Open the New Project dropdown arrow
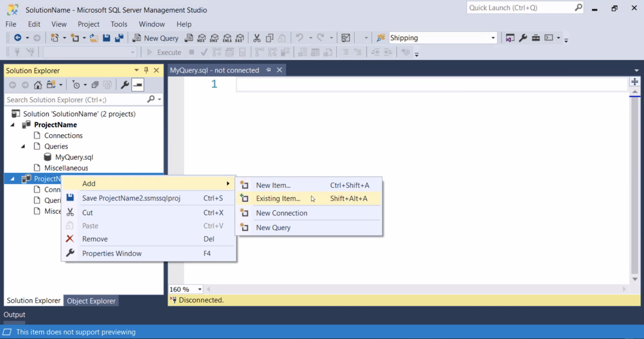This screenshot has height=339, width=644. point(64,38)
